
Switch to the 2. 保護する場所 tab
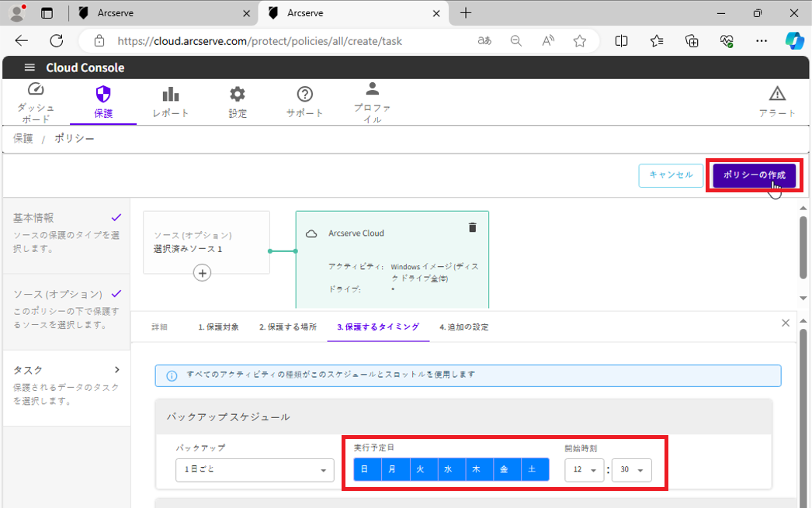(x=287, y=327)
